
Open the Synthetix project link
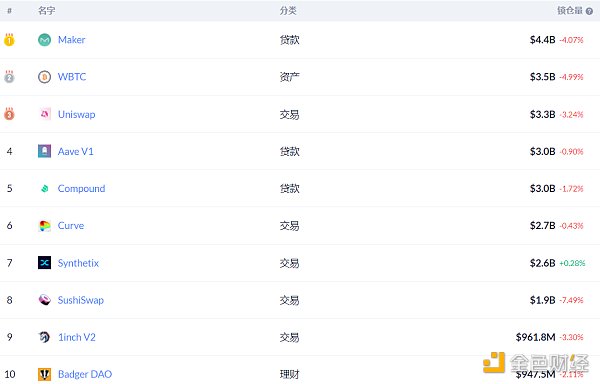point(78,263)
